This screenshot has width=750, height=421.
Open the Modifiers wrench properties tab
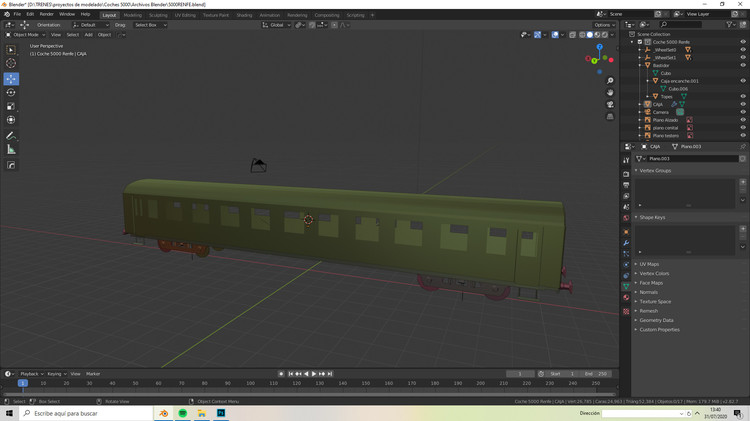click(x=626, y=243)
